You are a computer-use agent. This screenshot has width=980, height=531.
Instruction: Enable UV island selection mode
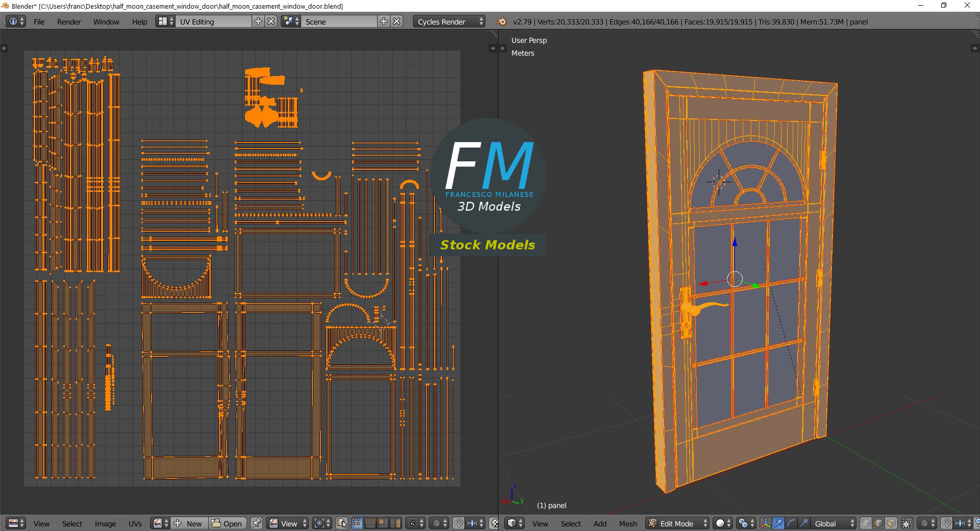point(395,523)
